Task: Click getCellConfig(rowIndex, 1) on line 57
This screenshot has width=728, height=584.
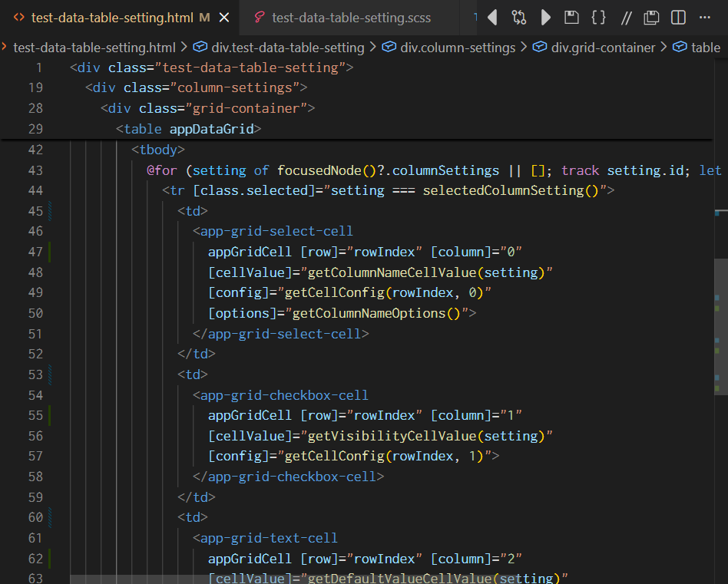Action: point(384,457)
